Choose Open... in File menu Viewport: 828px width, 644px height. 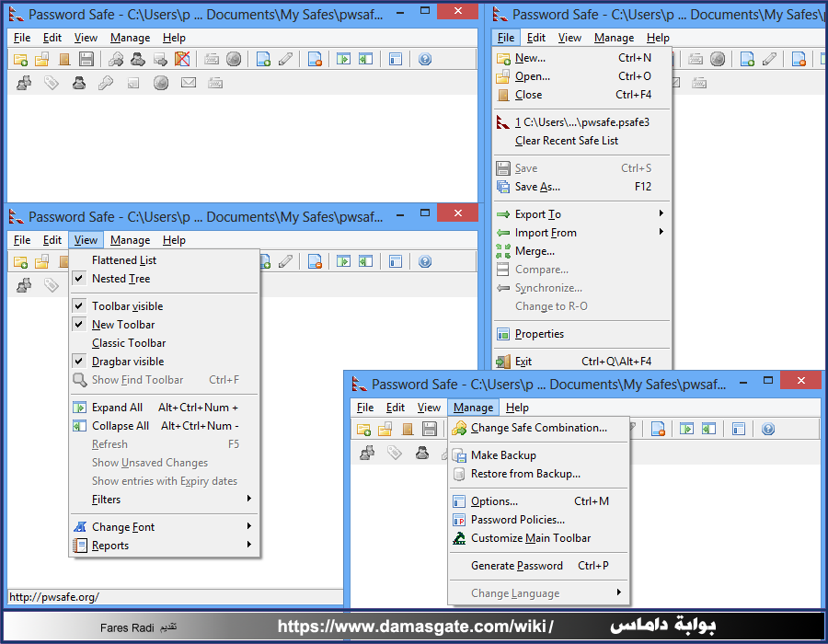(x=581, y=76)
